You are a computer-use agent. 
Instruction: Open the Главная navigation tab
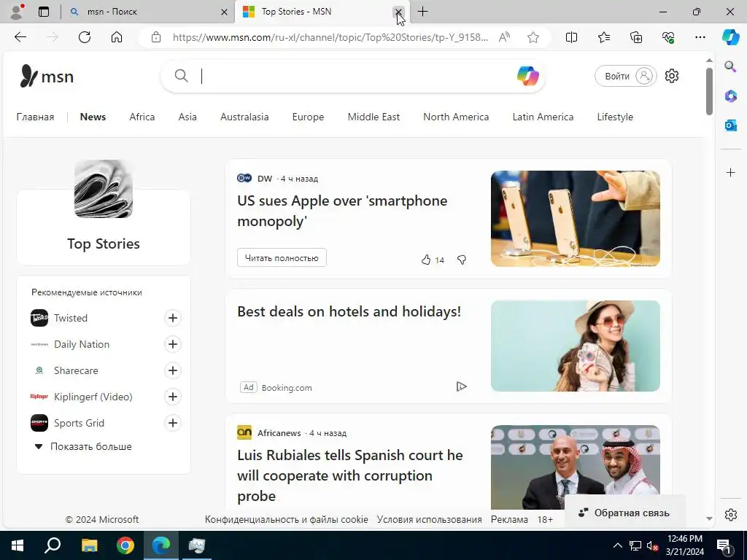(x=35, y=117)
